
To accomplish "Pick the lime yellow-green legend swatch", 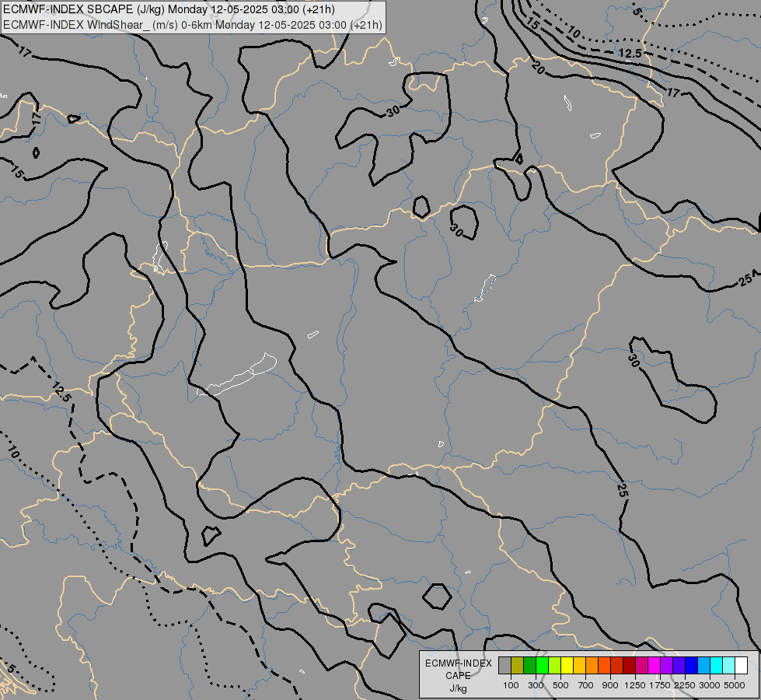I will click(x=555, y=666).
